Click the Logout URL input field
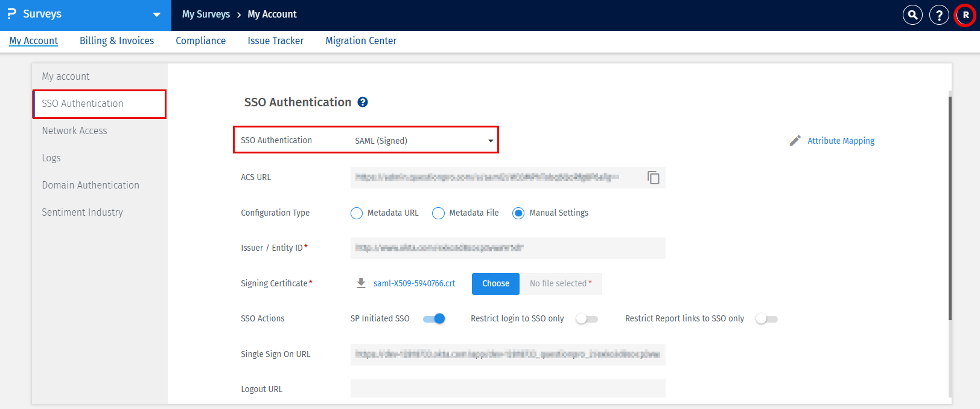 point(507,388)
